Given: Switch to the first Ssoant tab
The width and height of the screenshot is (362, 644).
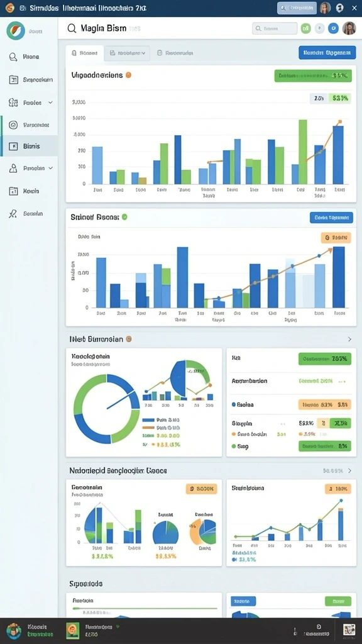Looking at the screenshot, I should 85,53.
